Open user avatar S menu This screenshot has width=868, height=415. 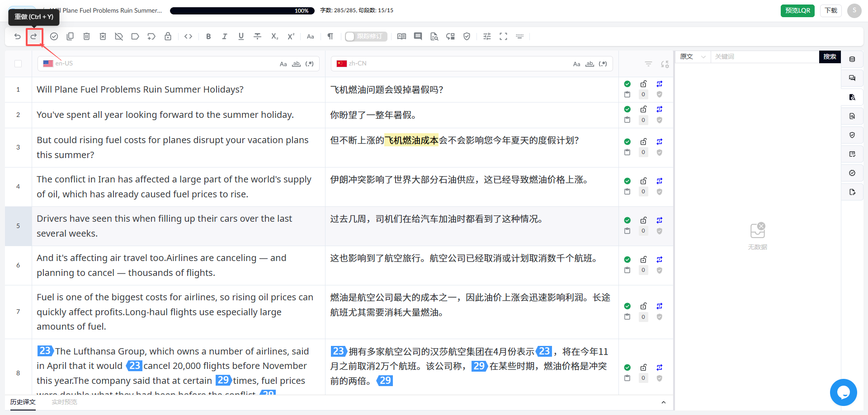[854, 10]
